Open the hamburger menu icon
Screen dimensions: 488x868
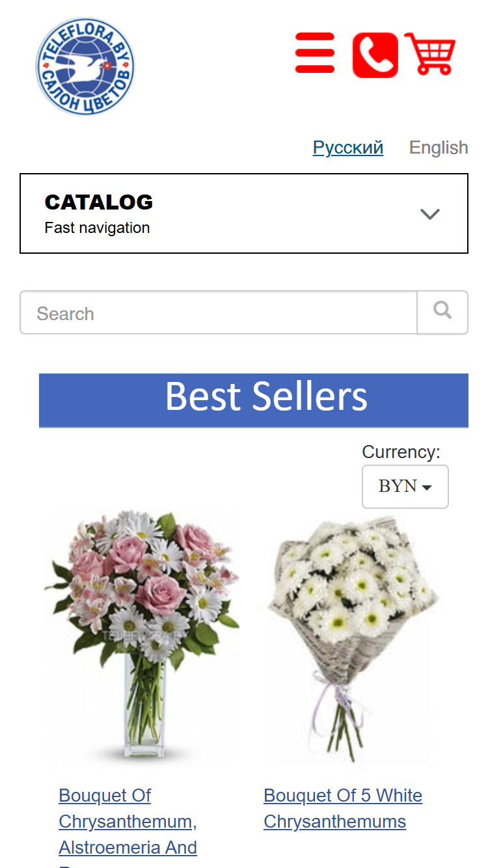pos(315,53)
